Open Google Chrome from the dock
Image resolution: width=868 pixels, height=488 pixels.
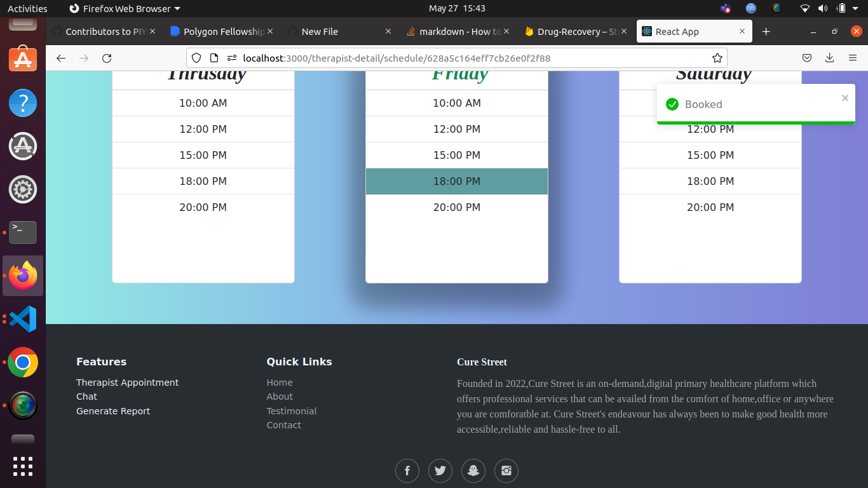coord(23,362)
